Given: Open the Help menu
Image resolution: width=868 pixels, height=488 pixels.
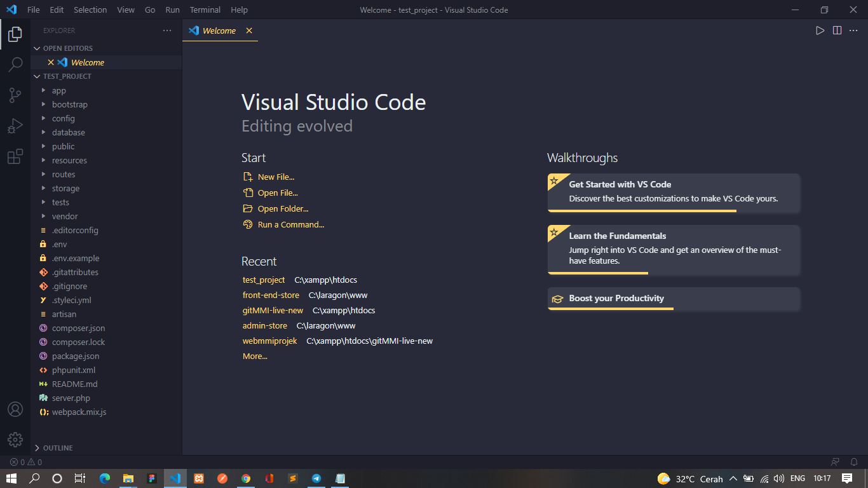Looking at the screenshot, I should pyautogui.click(x=239, y=10).
